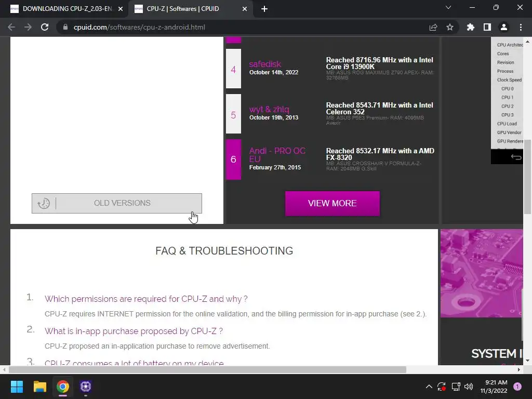Click 'Clock Speed' in Android screenshot

point(509,79)
